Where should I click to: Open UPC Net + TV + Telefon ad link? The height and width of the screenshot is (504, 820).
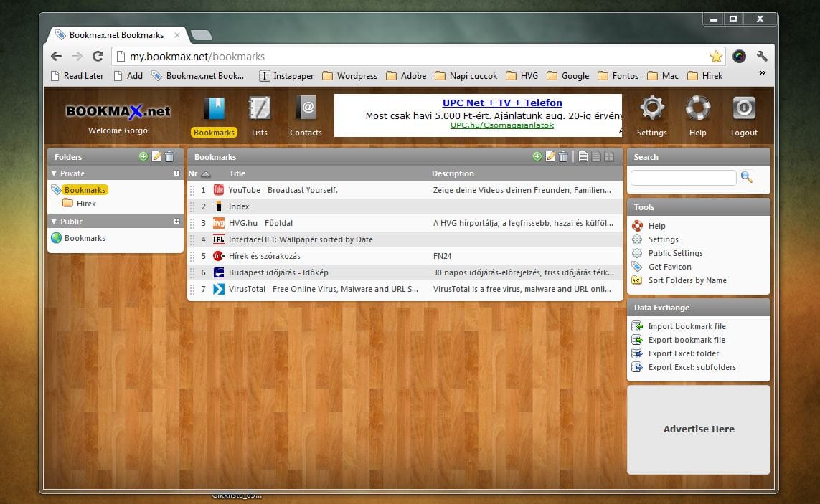502,103
